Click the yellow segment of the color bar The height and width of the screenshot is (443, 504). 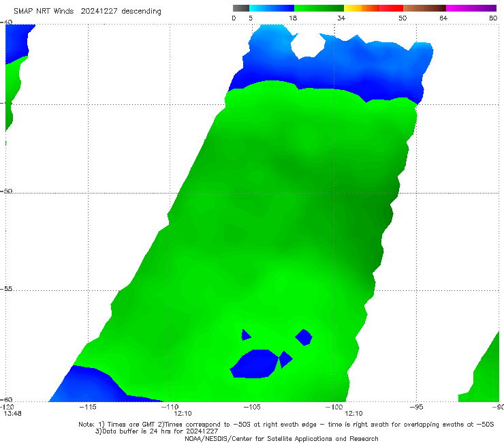click(x=353, y=8)
